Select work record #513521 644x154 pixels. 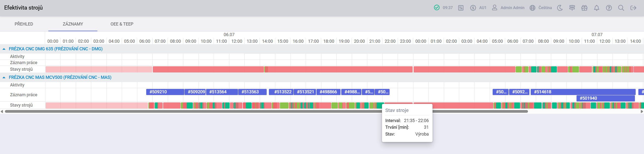(305, 92)
